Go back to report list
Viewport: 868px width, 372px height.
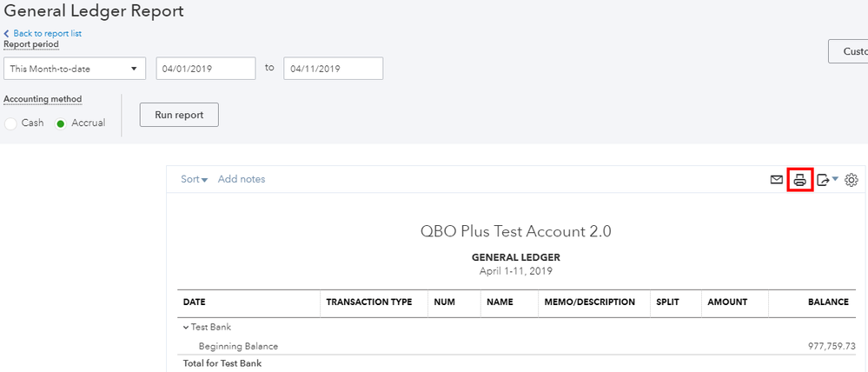pyautogui.click(x=47, y=33)
